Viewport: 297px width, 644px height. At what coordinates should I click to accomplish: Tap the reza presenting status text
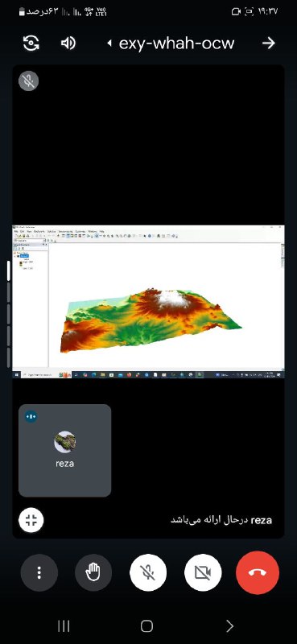click(x=221, y=520)
